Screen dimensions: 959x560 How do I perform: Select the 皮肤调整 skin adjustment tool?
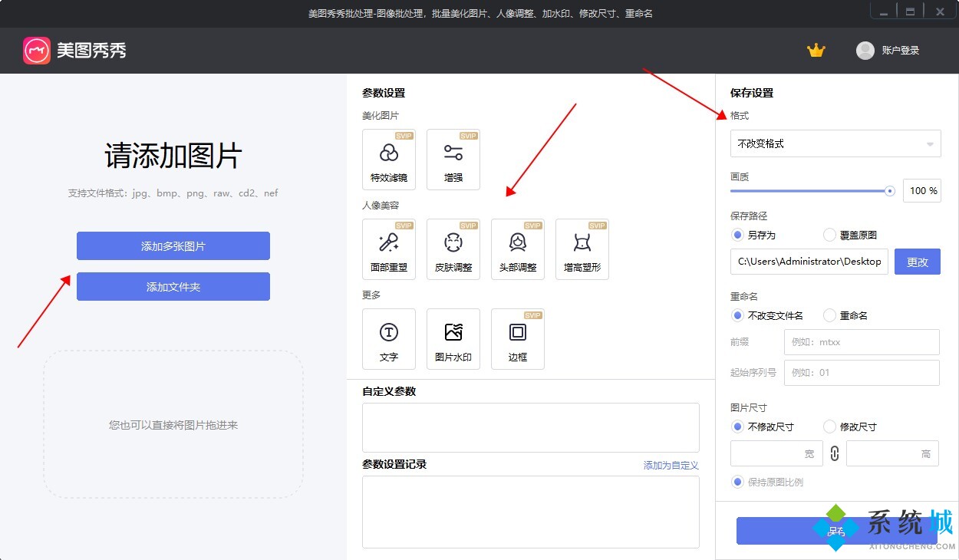tap(453, 249)
